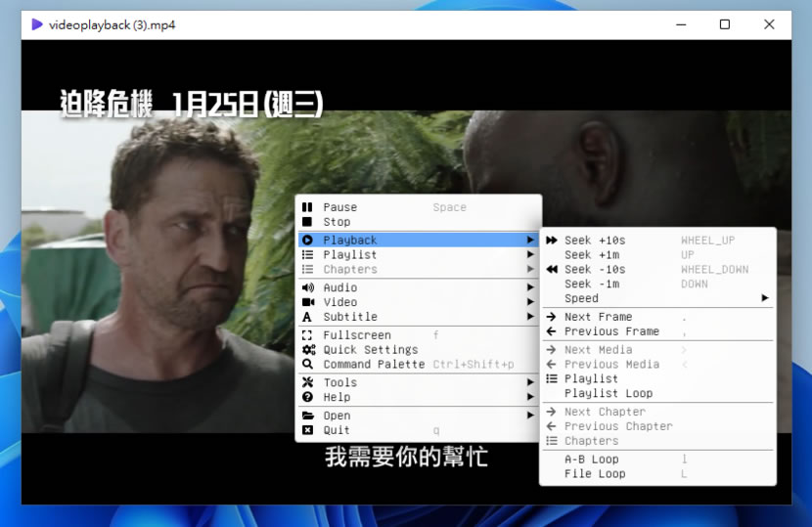The width and height of the screenshot is (812, 527).
Task: Toggle A-B Loop in Playback submenu
Action: click(x=592, y=460)
